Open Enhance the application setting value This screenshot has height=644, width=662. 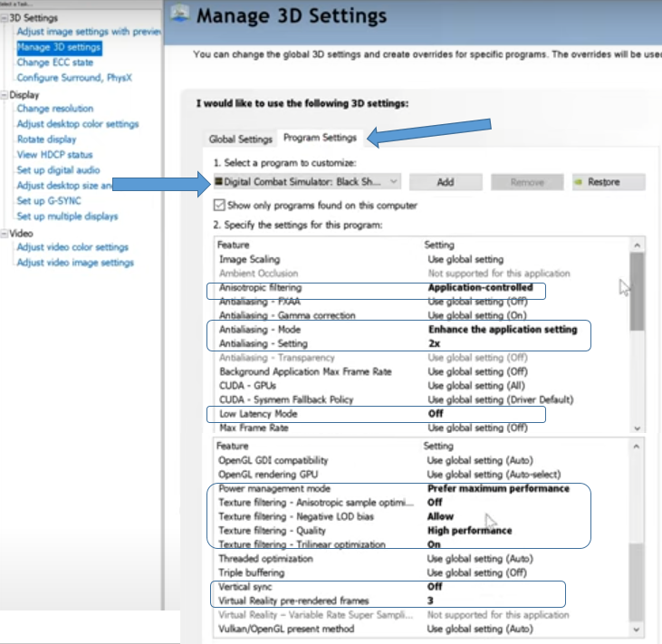pos(503,330)
